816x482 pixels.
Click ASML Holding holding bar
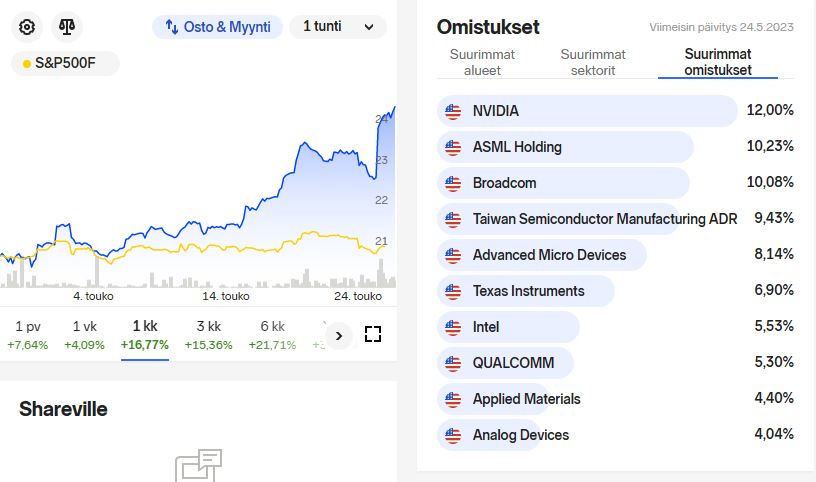point(565,147)
